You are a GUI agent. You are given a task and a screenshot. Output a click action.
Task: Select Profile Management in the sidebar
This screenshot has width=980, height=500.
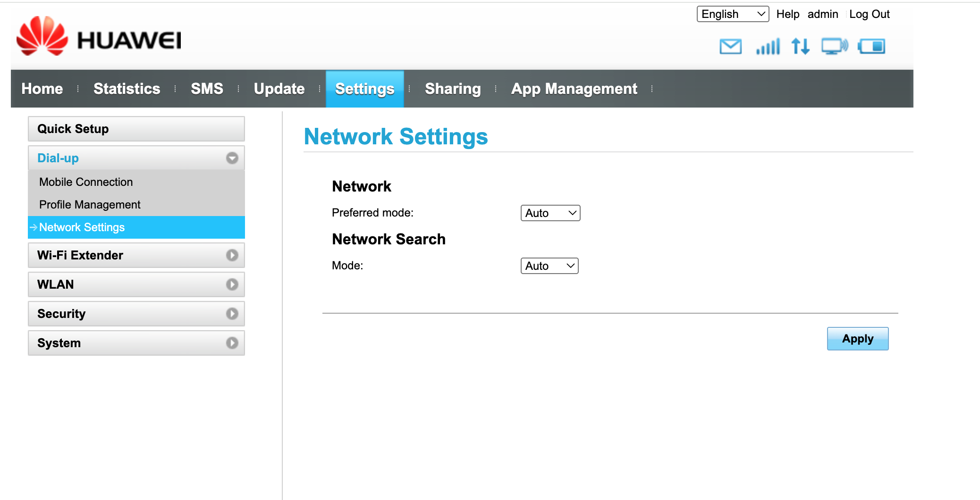136,205
